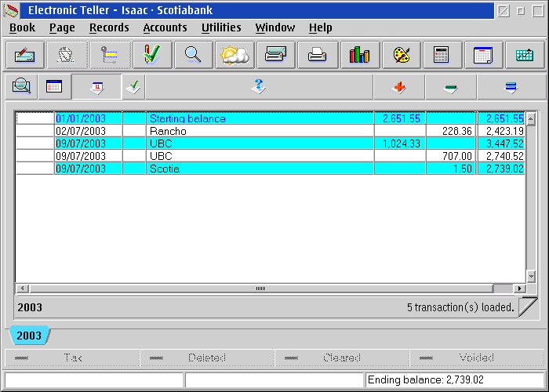Click the calendar page toolbar icon

coord(483,55)
